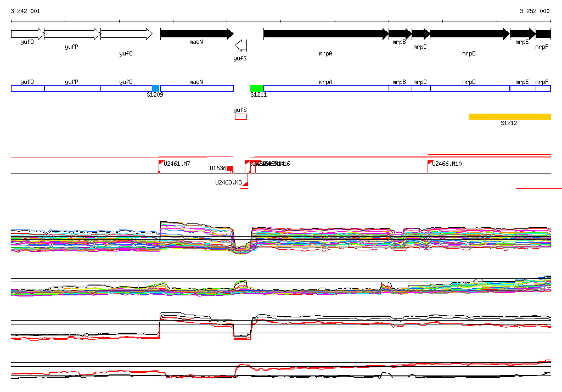Click the U2461.M7 red flag marker
Viewport: 562px width, 392px height.
(x=161, y=163)
